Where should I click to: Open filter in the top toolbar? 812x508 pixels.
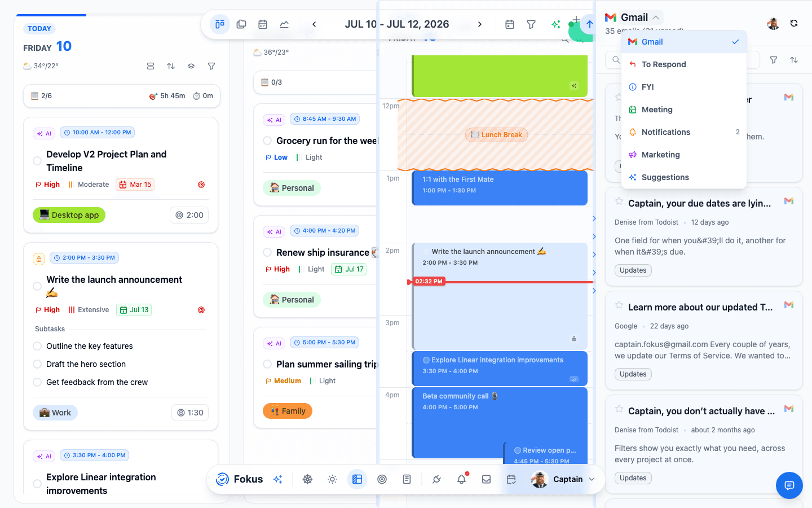531,24
